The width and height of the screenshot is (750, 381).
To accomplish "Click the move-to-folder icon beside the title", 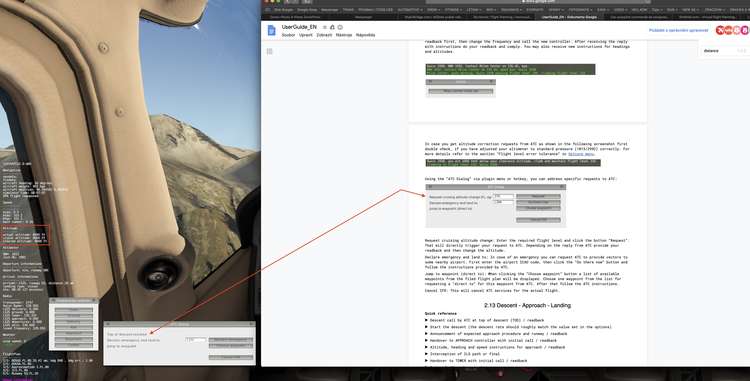I will [332, 27].
